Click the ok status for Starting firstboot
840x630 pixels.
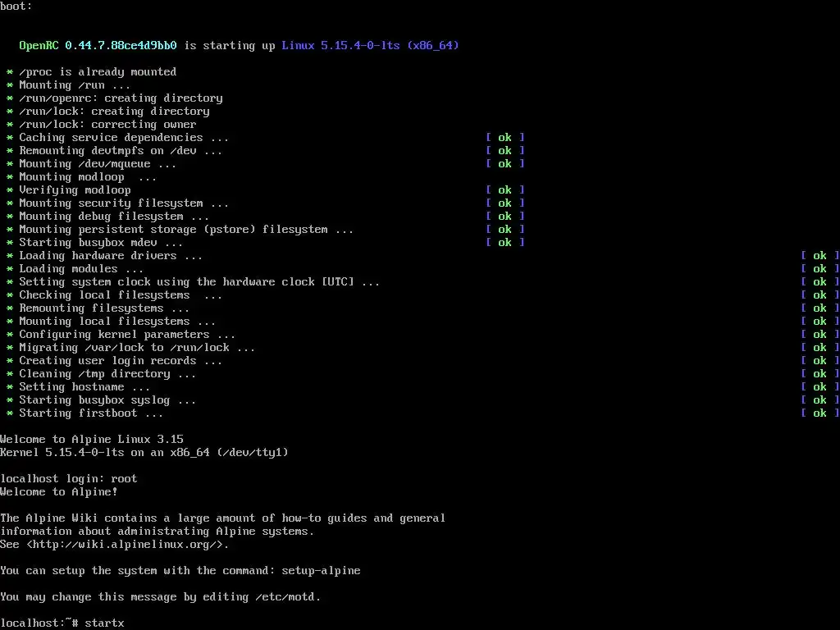pyautogui.click(x=819, y=413)
